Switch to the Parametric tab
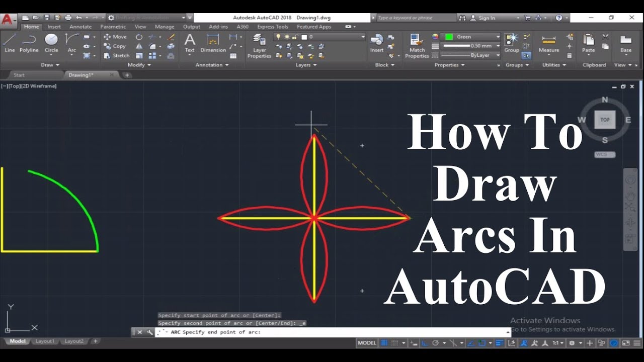The width and height of the screenshot is (644, 362). click(113, 27)
